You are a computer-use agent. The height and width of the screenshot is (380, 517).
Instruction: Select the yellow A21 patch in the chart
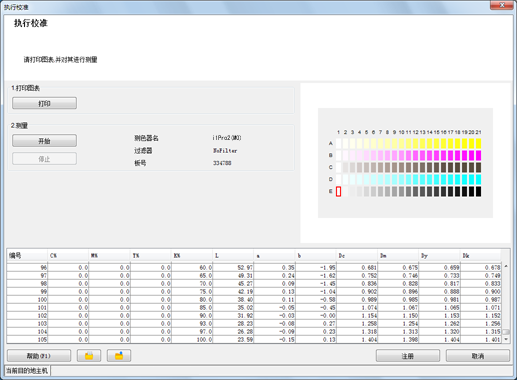click(478, 144)
